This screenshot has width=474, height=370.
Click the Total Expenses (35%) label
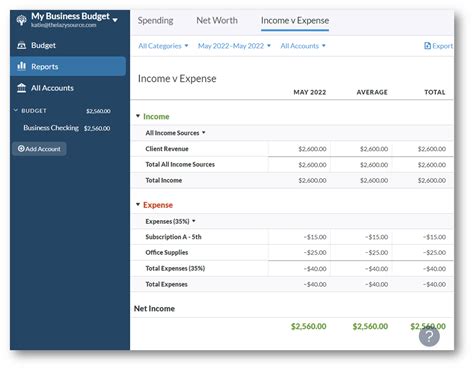pyautogui.click(x=175, y=268)
